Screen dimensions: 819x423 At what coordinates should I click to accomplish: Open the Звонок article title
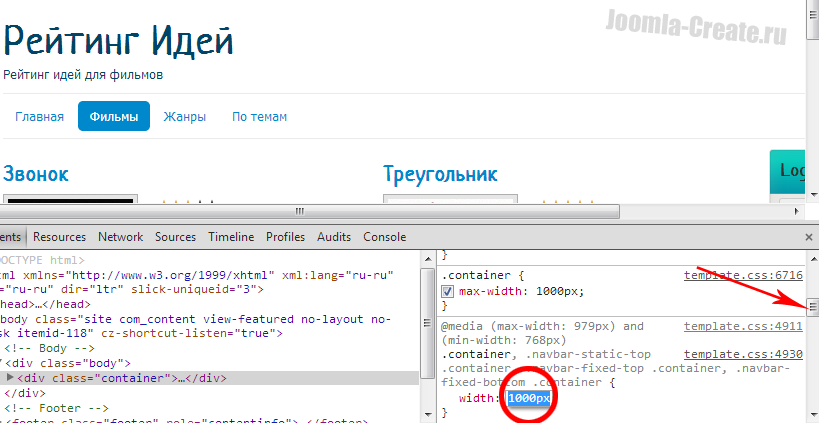36,174
